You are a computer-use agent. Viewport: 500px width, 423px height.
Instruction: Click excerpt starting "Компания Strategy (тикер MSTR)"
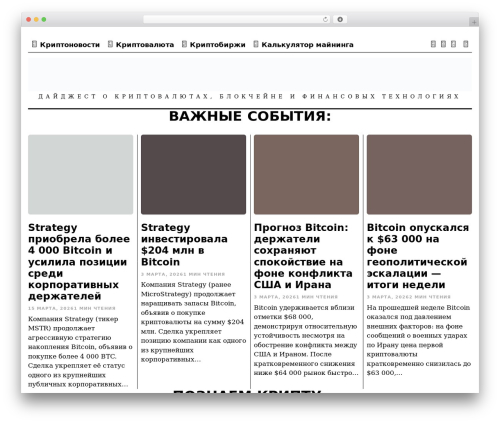coord(80,352)
